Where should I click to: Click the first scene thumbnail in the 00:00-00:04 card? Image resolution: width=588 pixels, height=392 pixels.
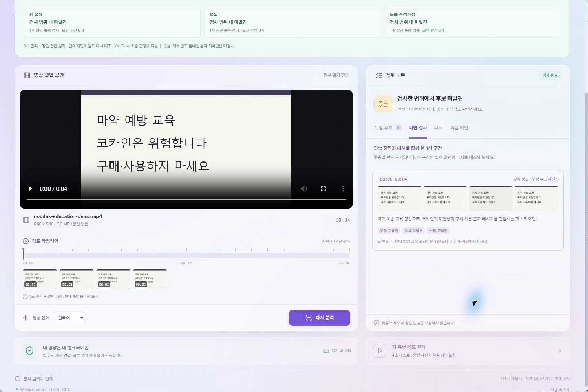point(400,198)
